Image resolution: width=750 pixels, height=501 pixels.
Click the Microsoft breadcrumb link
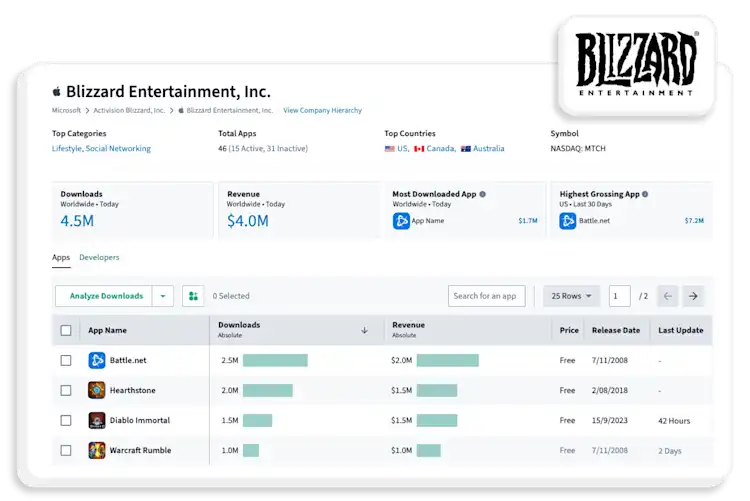[66, 111]
